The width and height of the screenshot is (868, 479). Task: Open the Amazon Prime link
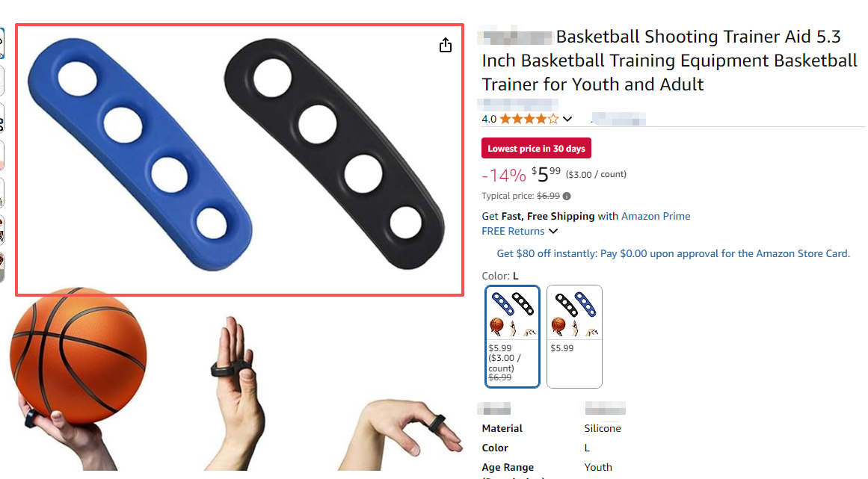[x=656, y=216]
